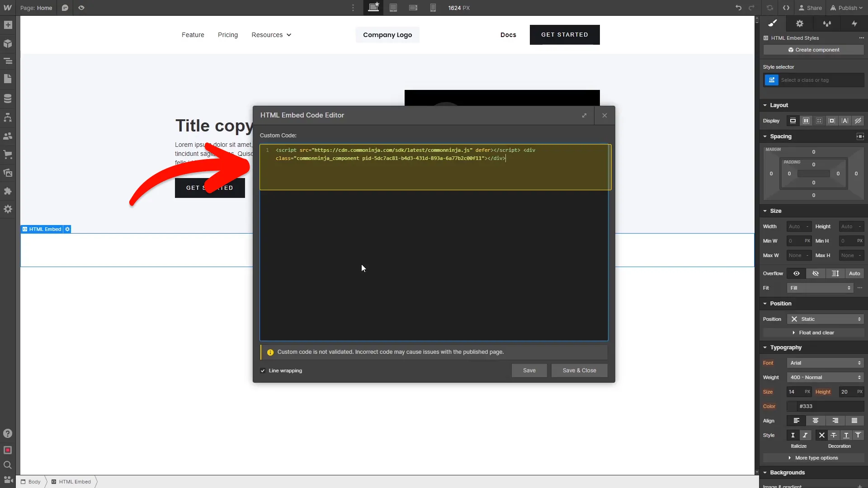
Task: Click Create component button
Action: click(x=814, y=50)
